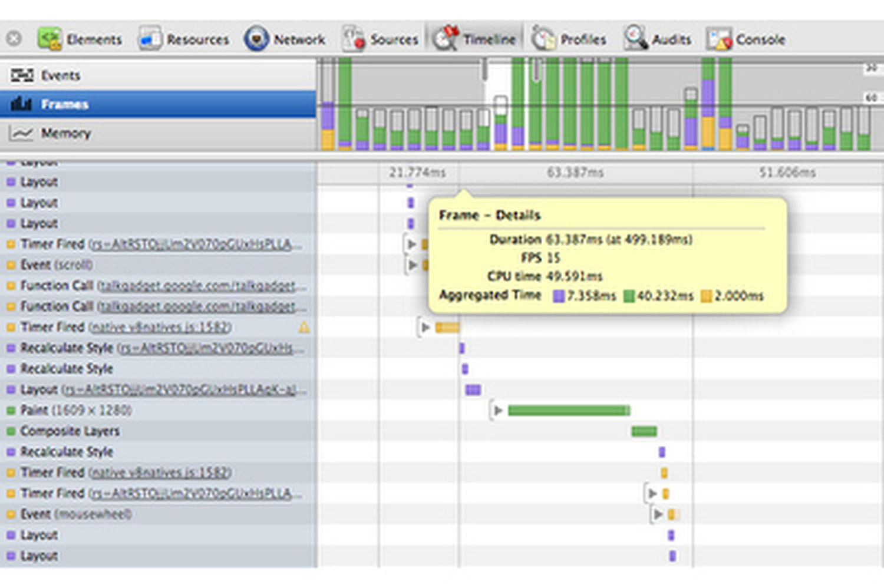Switch to the Network panel

point(285,39)
